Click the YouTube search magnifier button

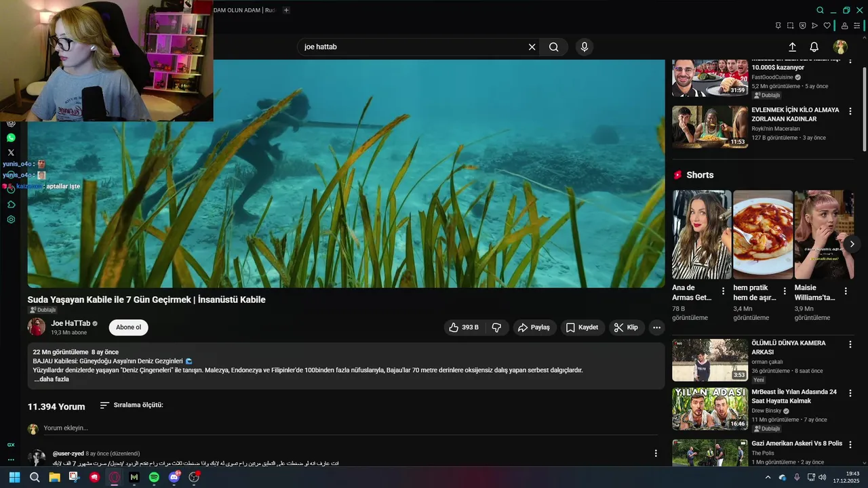554,47
